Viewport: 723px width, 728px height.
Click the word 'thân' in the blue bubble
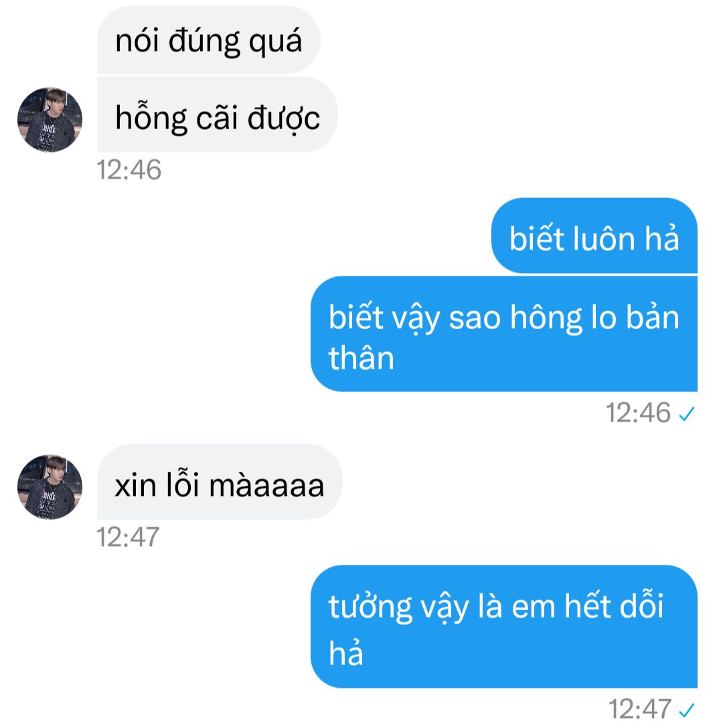pyautogui.click(x=361, y=359)
